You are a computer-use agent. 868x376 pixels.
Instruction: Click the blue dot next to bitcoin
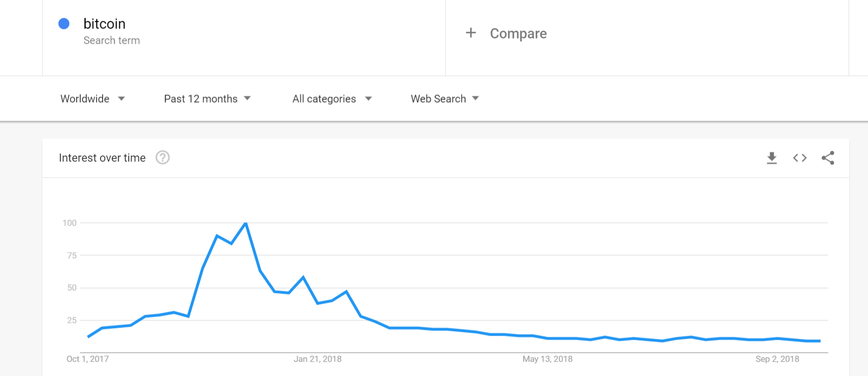click(x=64, y=23)
